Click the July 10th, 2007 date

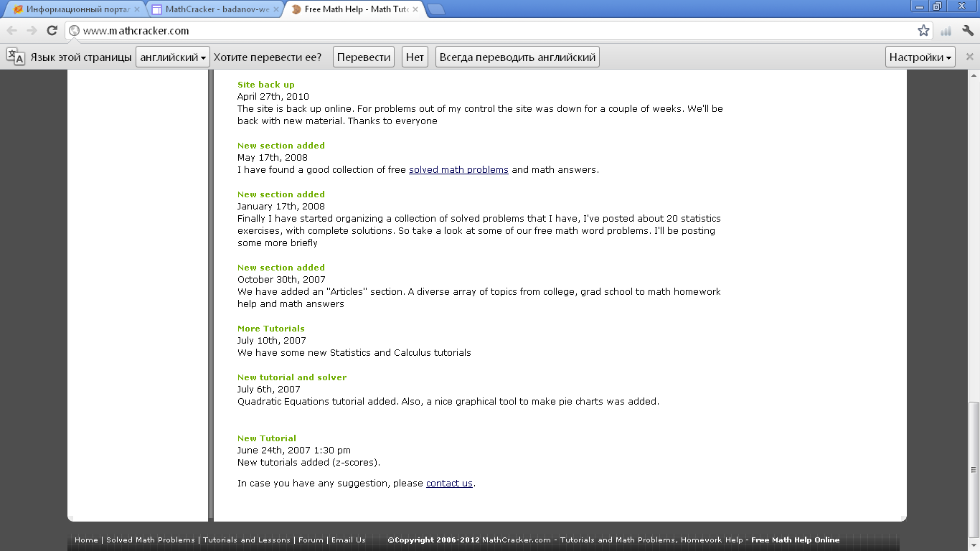coord(272,341)
